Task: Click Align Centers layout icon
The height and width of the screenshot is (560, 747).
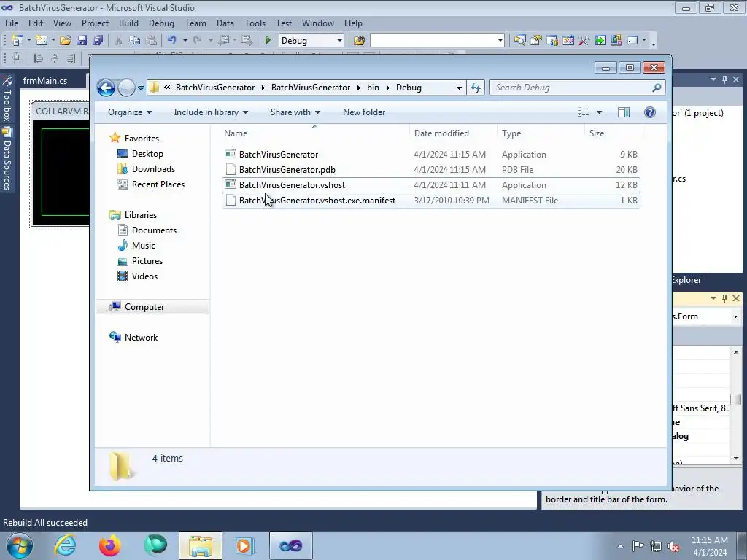Action: point(55,58)
